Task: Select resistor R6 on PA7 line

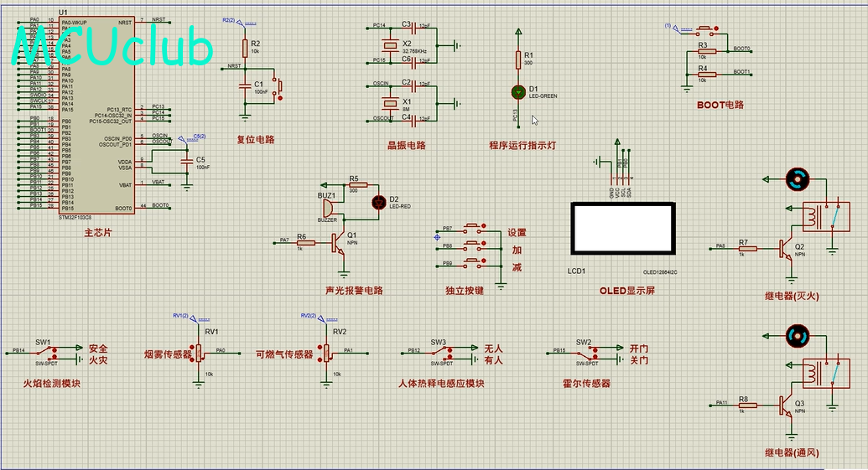Action: [x=305, y=243]
